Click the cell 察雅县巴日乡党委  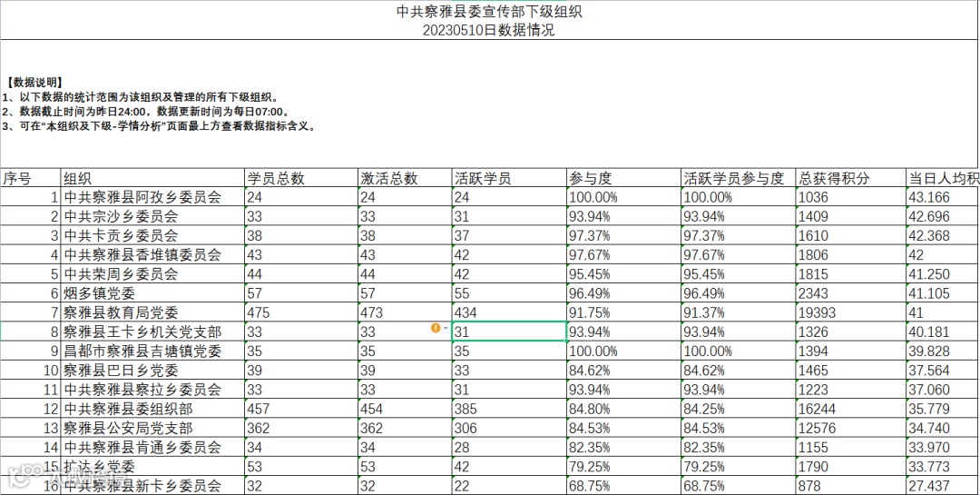pyautogui.click(x=152, y=371)
